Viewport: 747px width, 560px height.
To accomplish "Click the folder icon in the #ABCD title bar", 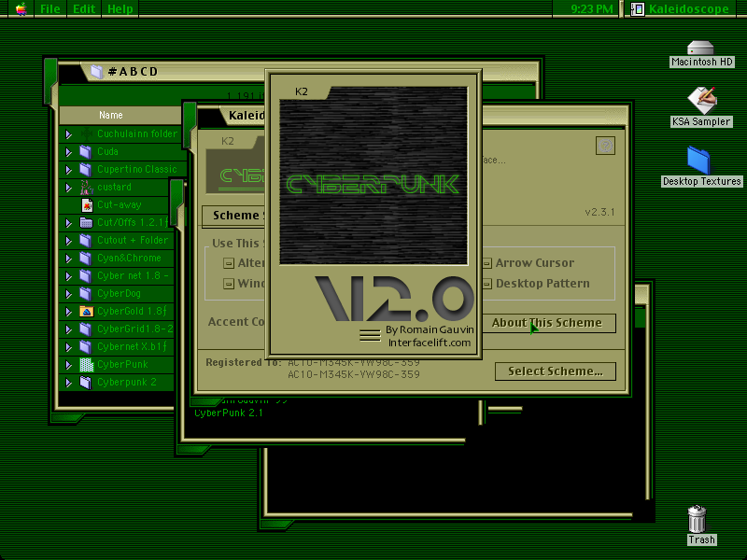I will click(97, 72).
